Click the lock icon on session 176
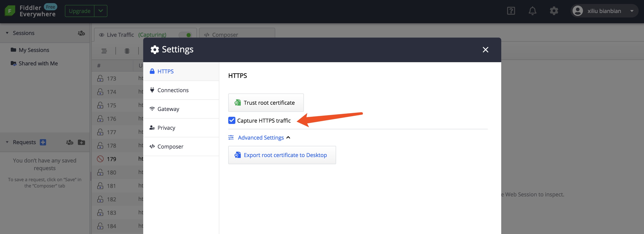The image size is (644, 234). tap(100, 119)
